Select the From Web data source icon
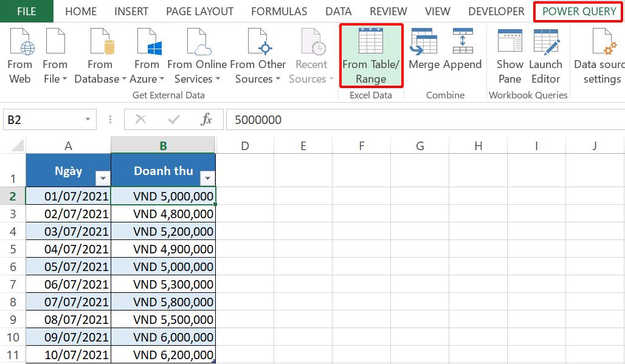625x364 pixels. pyautogui.click(x=20, y=53)
